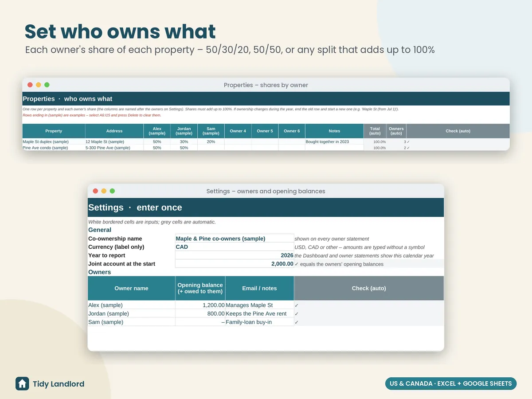Click Jordan's 50% share for Pine Ave condo
The width and height of the screenshot is (532, 399).
(x=184, y=148)
